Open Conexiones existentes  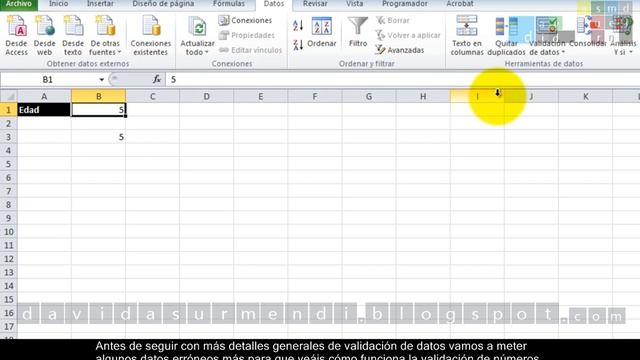[151, 35]
